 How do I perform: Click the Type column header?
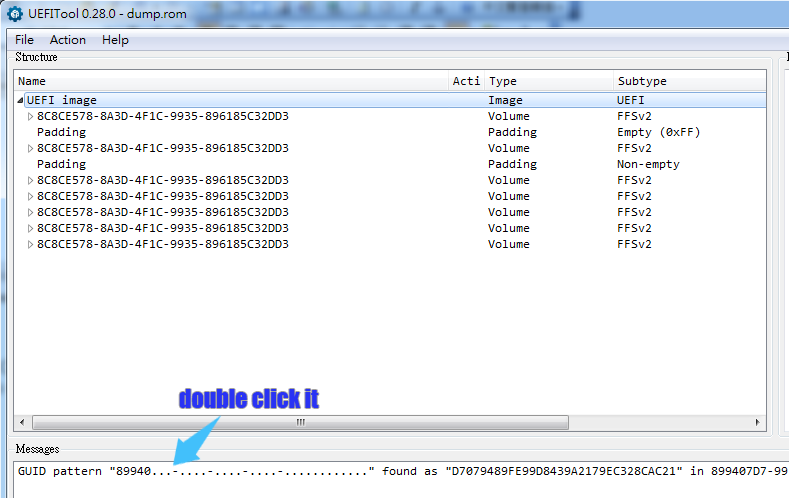[549, 81]
